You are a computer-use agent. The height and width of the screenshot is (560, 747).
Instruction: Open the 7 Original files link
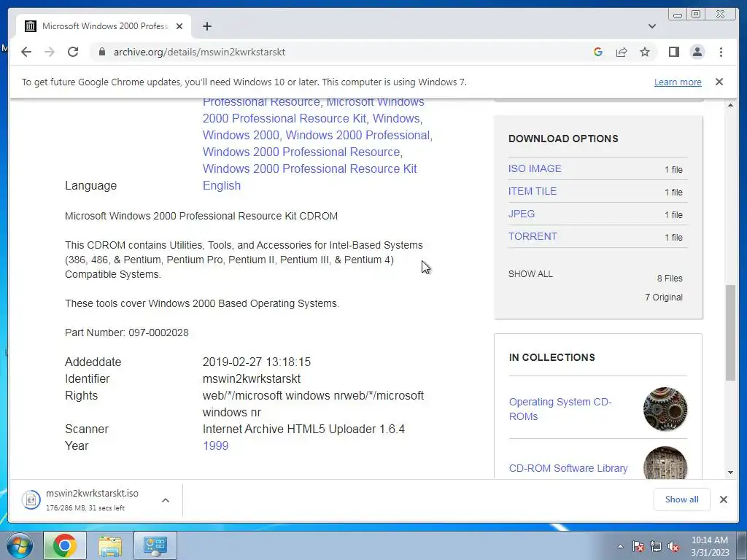click(x=664, y=297)
